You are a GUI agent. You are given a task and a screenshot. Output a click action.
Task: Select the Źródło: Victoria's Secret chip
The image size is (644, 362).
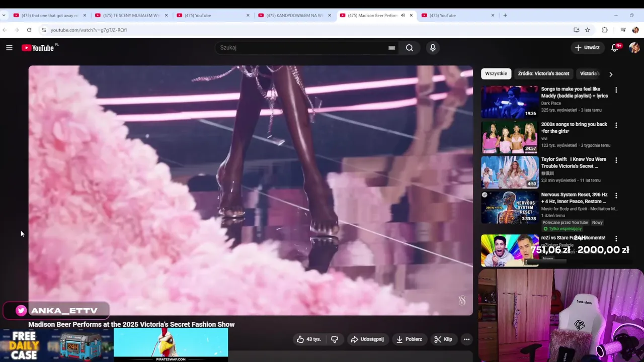point(543,74)
